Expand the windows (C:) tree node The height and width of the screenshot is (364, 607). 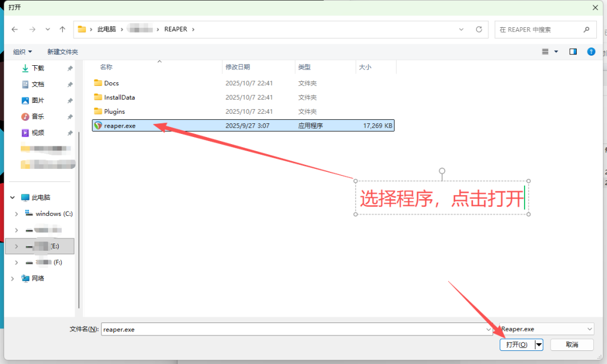pyautogui.click(x=17, y=213)
